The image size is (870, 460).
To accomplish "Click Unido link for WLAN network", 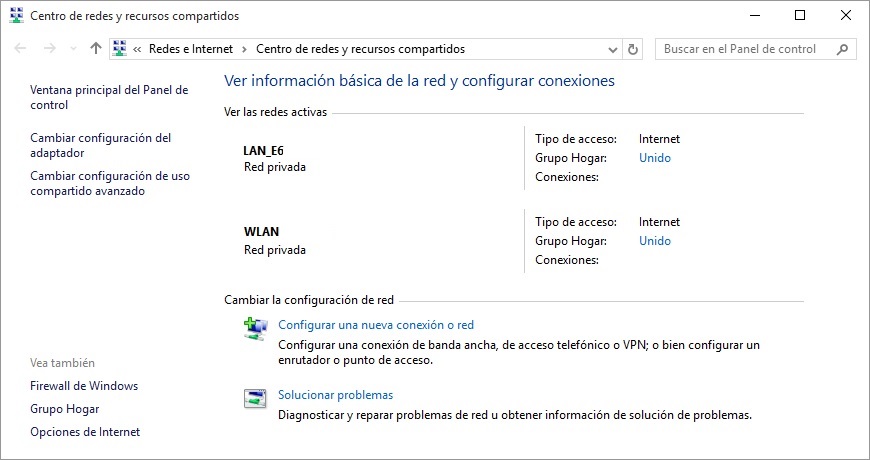I will point(655,241).
